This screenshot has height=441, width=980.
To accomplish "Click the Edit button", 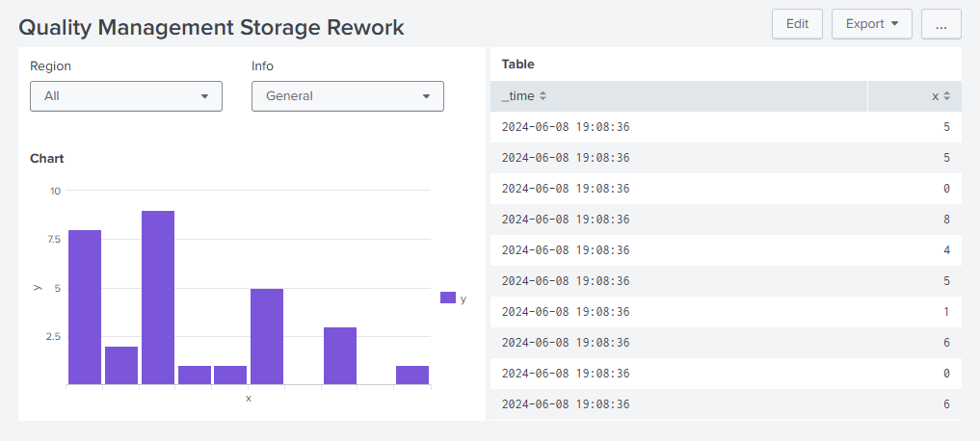I will 797,24.
